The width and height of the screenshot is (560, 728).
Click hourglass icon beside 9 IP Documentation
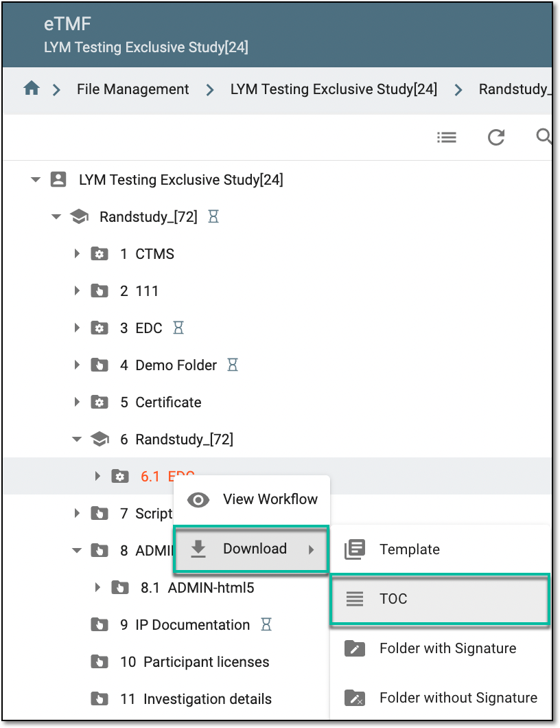266,624
